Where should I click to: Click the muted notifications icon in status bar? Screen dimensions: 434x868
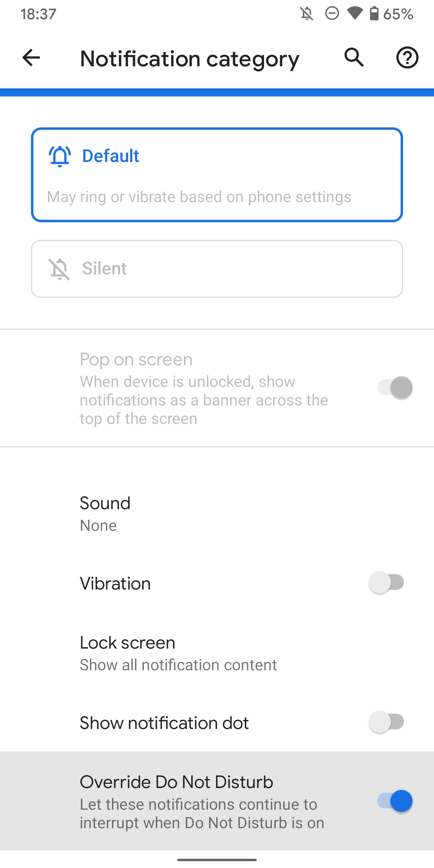pos(306,13)
